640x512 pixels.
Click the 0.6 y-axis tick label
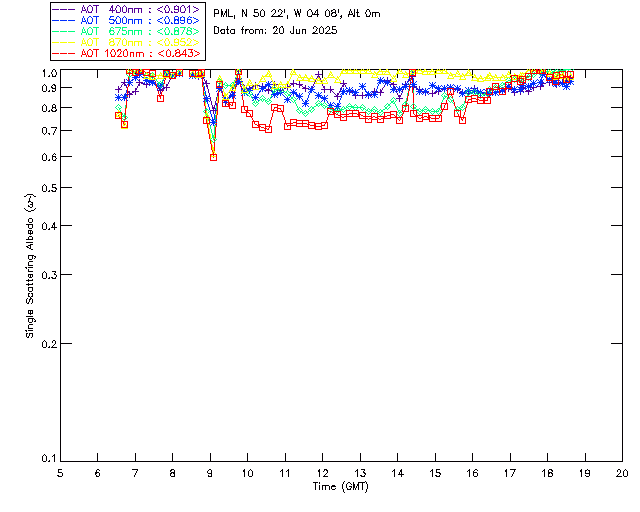click(x=49, y=157)
